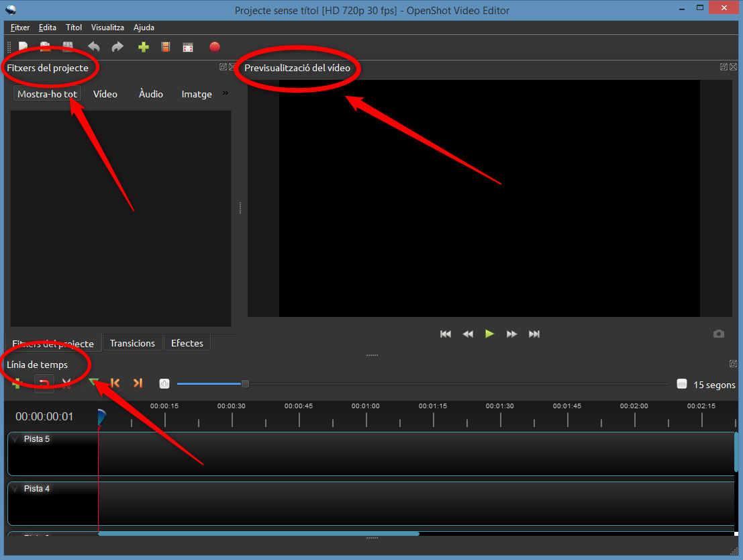Go to the previous marker
The width and height of the screenshot is (743, 560).
[x=115, y=383]
